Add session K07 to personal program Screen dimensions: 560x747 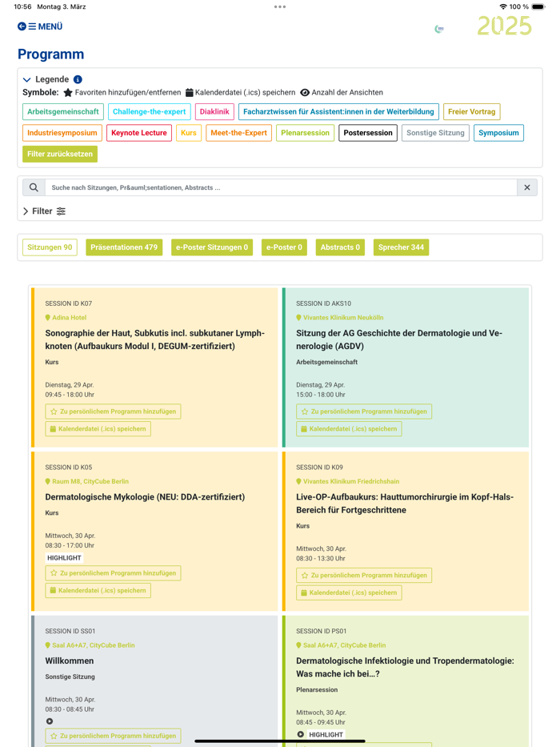click(113, 412)
